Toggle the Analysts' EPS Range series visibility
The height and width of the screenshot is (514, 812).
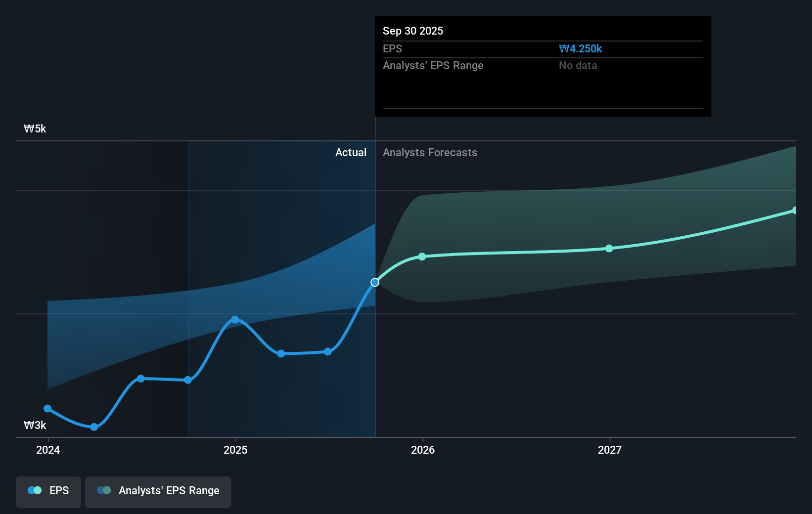(158, 492)
